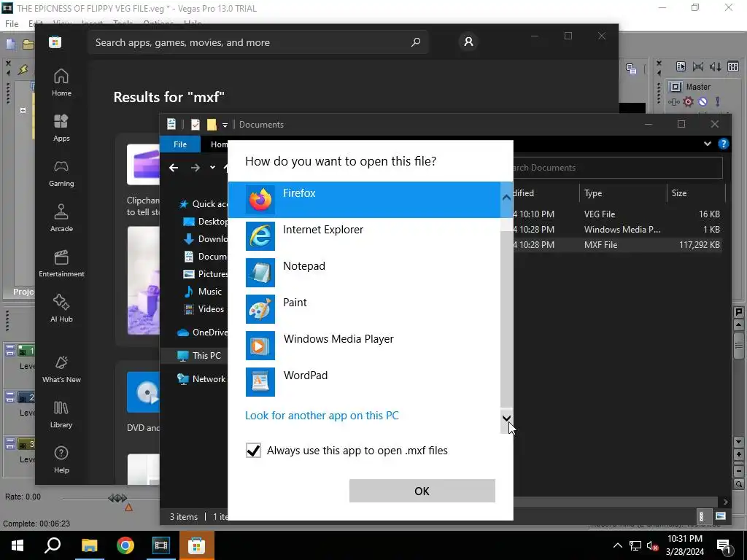Confirm the open-with dialog with OK
The width and height of the screenshot is (747, 560).
click(422, 491)
